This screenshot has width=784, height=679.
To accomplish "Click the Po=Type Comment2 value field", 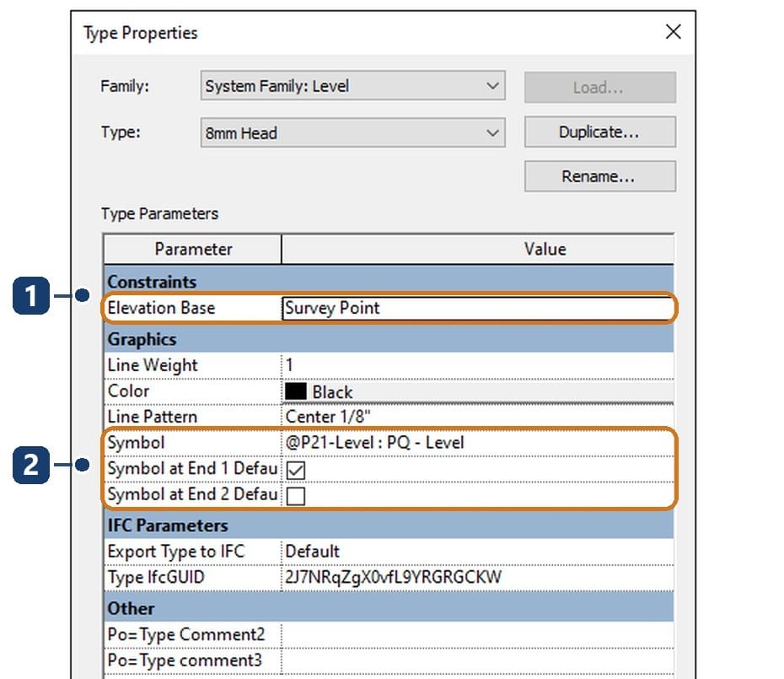I will tap(477, 634).
